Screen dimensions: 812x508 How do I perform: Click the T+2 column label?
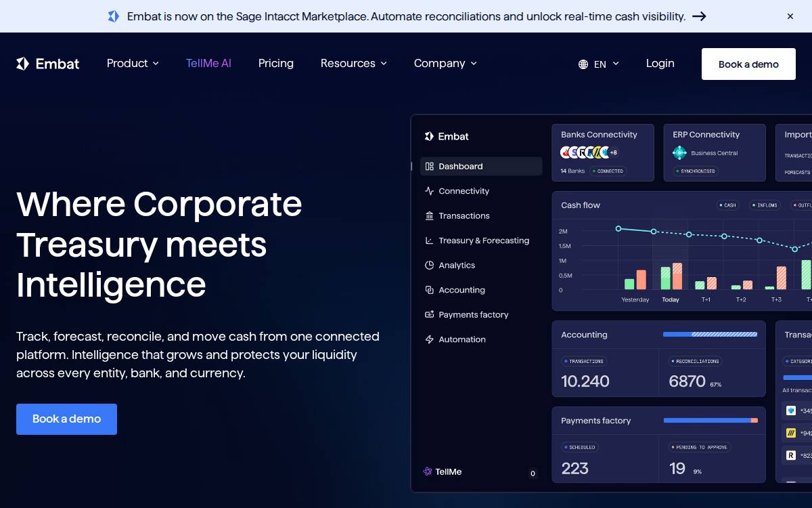(x=741, y=299)
